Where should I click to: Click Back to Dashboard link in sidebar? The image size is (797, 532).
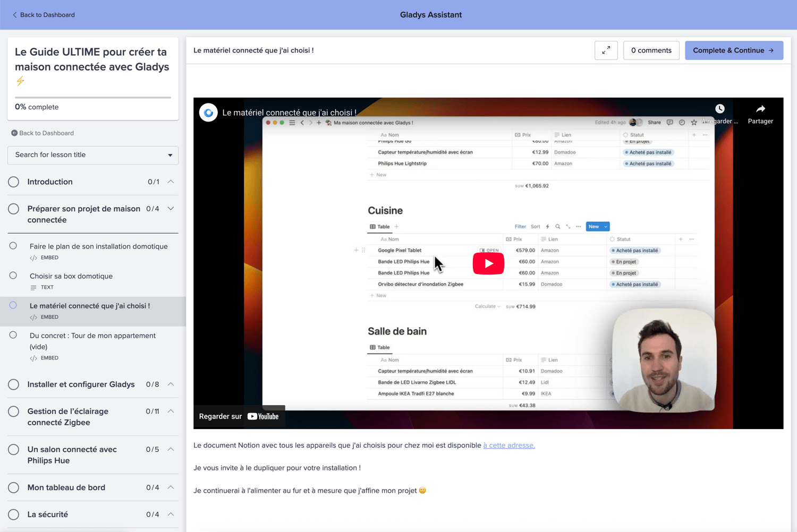[x=46, y=133]
